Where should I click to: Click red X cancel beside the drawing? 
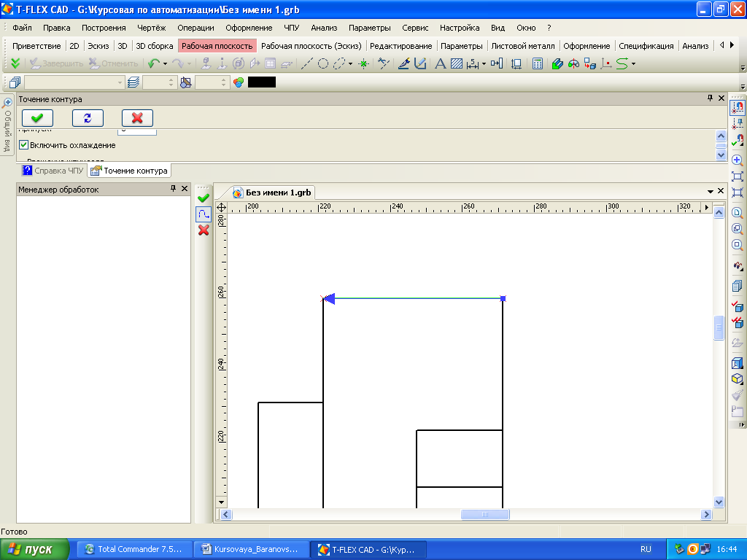point(204,230)
